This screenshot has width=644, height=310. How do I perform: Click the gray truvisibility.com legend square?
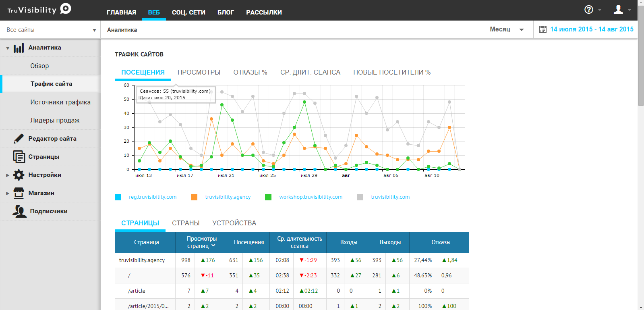coord(360,197)
